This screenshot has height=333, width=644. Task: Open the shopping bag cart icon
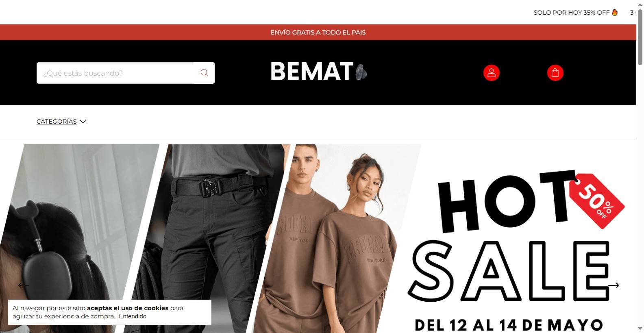tap(555, 73)
